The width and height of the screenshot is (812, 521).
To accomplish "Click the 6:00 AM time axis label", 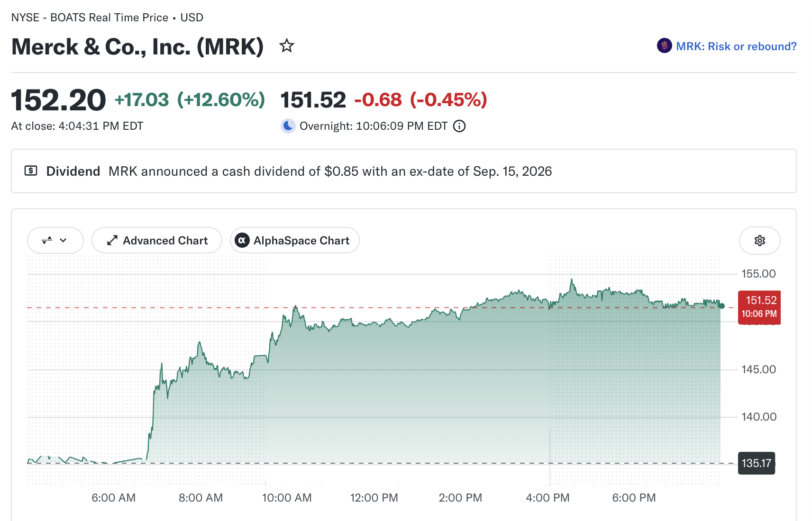I will [114, 498].
